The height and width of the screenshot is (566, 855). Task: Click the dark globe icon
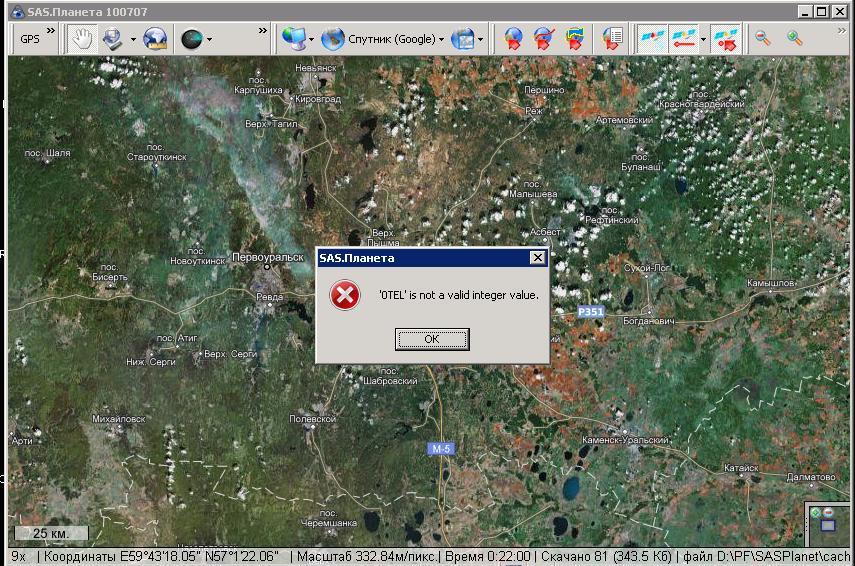tap(190, 39)
